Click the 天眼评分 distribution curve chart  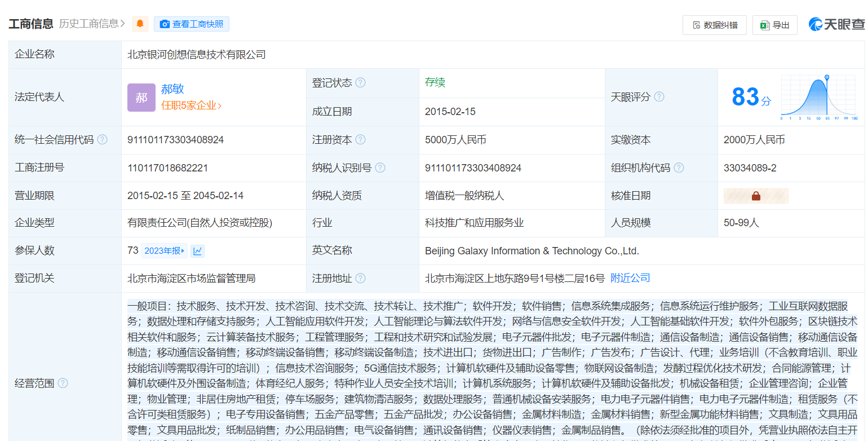pos(819,97)
